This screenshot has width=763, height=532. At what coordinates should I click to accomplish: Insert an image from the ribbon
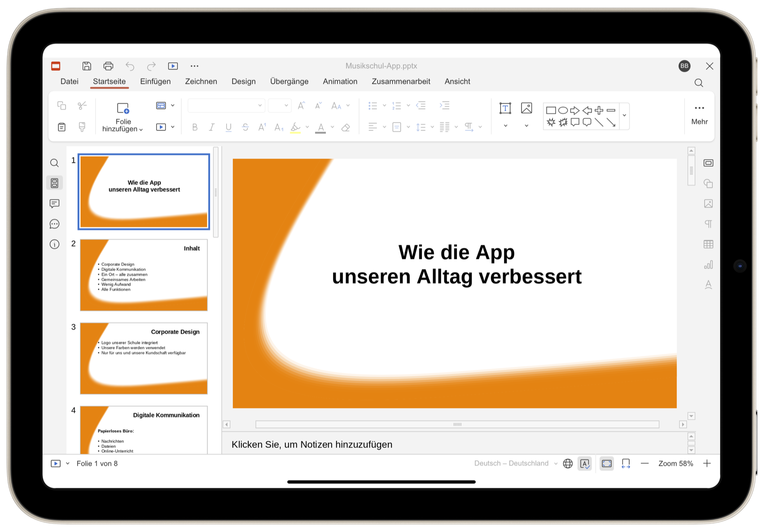point(526,108)
